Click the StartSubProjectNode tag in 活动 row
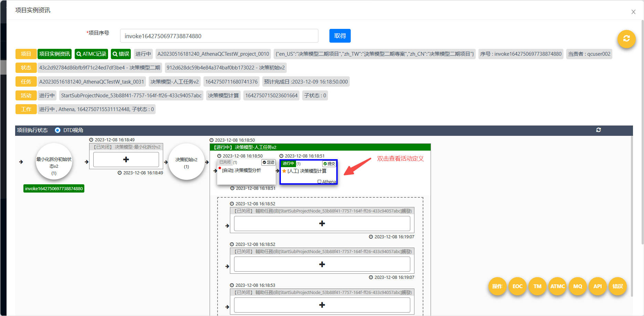Image resolution: width=644 pixels, height=316 pixels. (x=131, y=95)
